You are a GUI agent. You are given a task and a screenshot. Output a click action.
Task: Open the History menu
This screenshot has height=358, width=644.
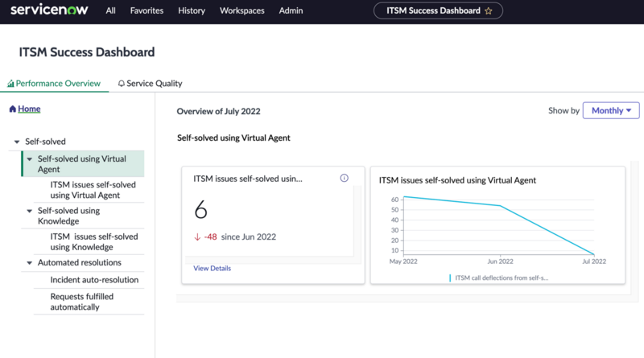click(192, 10)
